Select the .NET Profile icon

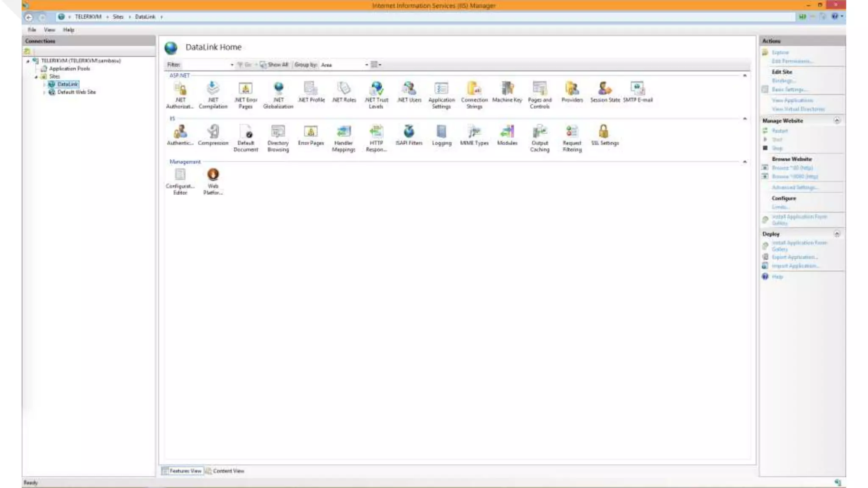pyautogui.click(x=311, y=92)
